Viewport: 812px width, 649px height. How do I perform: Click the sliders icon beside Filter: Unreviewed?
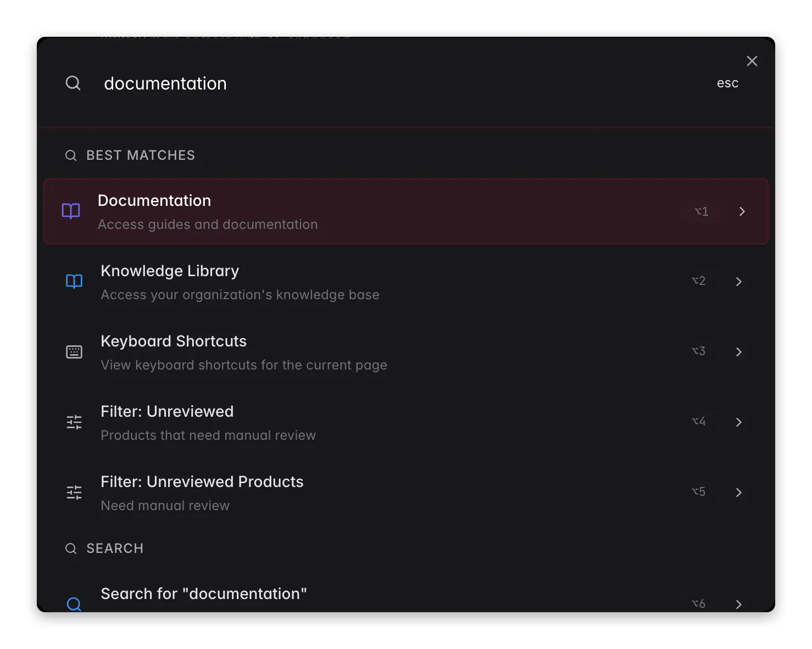[x=74, y=422]
